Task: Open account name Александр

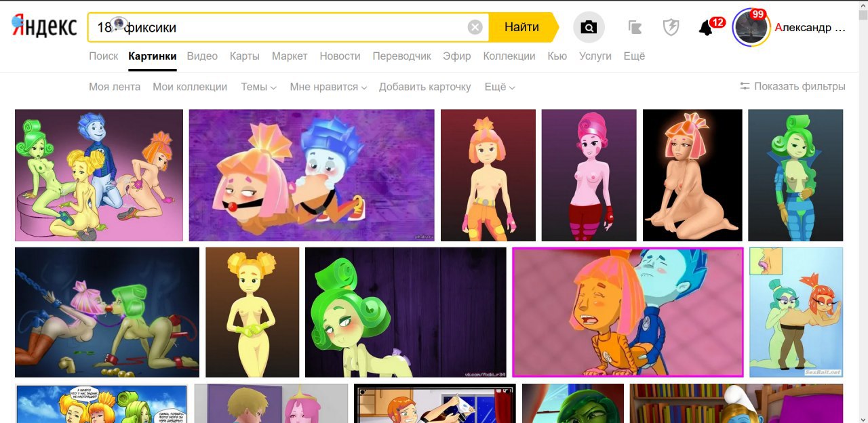Action: pos(811,28)
